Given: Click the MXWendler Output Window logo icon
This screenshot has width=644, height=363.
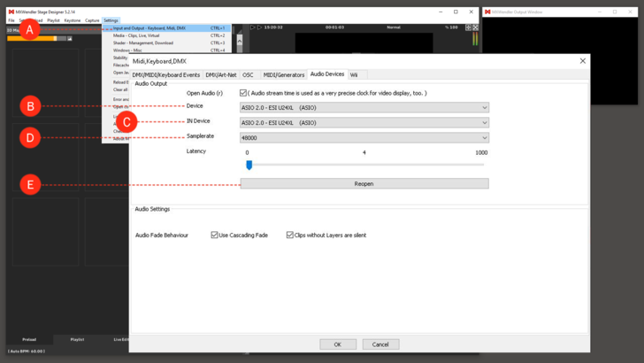Looking at the screenshot, I should tap(487, 12).
